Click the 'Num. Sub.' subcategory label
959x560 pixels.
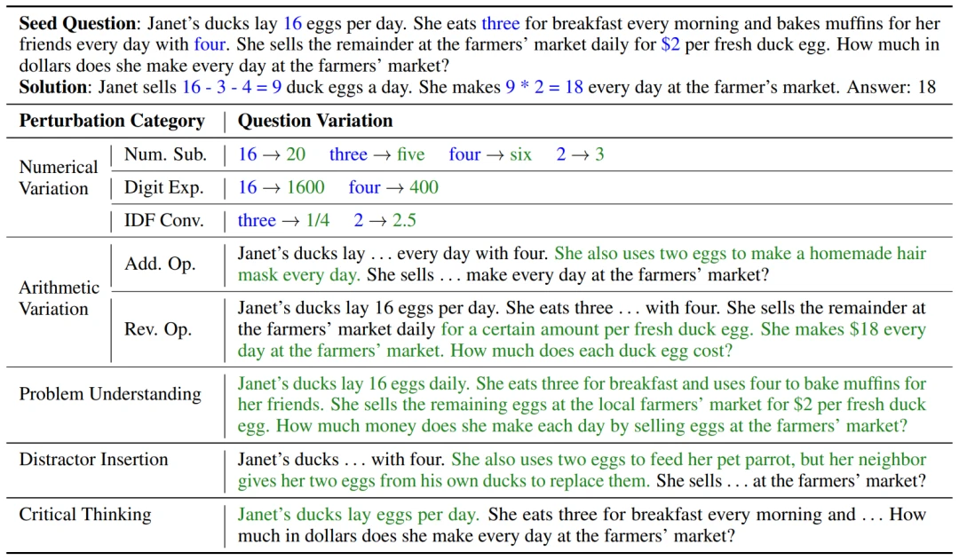165,154
